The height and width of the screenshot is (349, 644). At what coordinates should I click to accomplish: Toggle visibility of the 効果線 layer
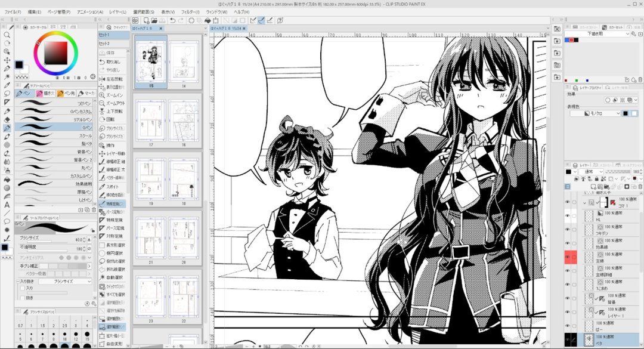[568, 243]
